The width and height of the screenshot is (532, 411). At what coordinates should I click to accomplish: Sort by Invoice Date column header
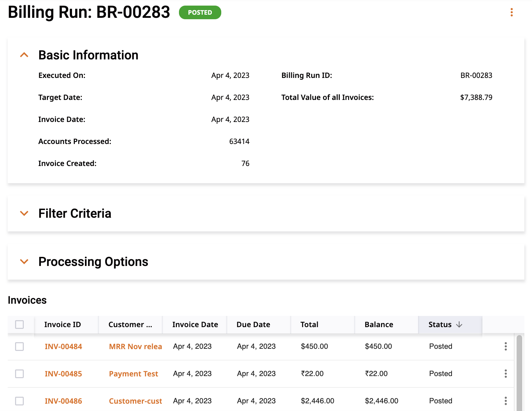tap(195, 325)
